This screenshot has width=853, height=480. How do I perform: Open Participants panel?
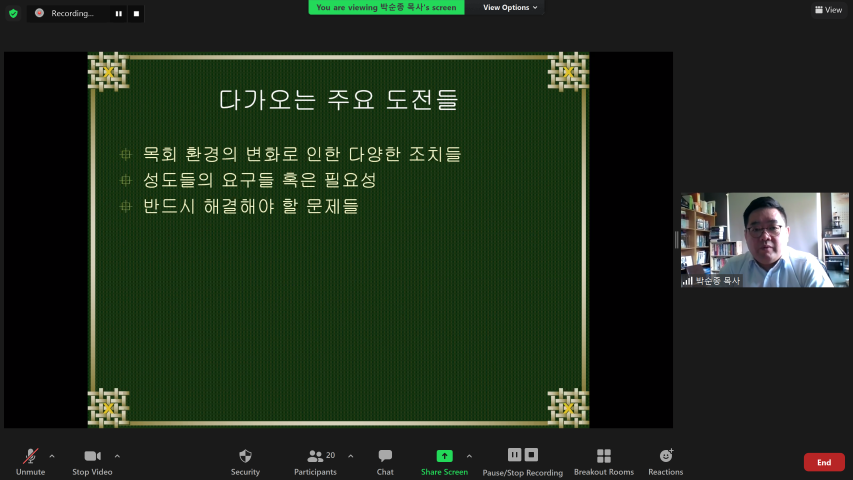point(316,462)
